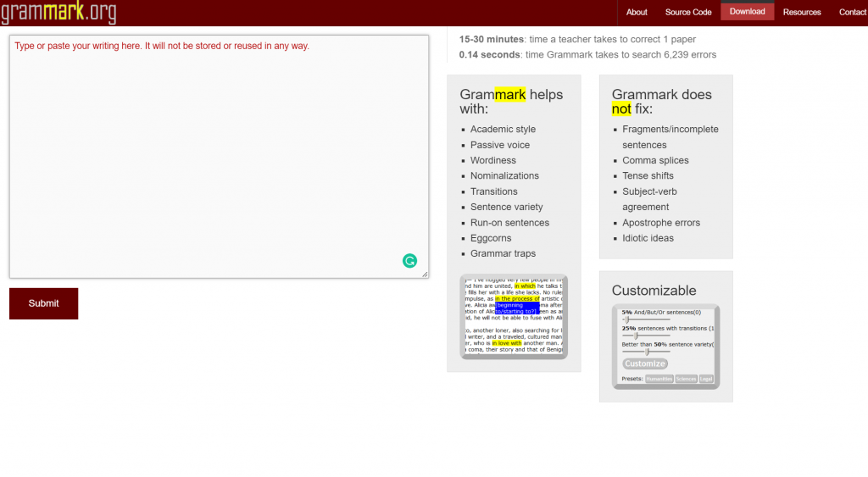Click the 'Subject-verb agreement' item
Screen dimensions: 868x477
click(x=649, y=199)
